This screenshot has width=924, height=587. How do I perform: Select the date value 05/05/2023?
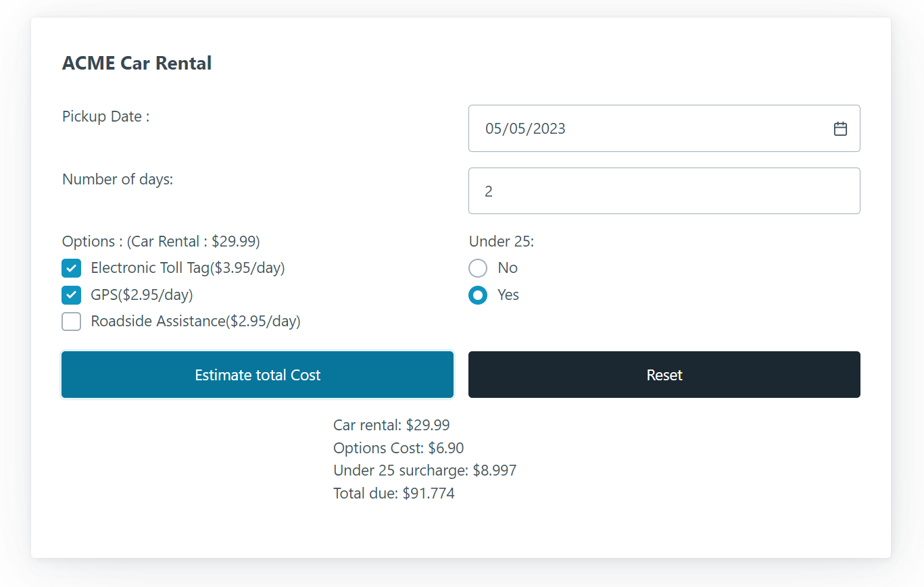(x=527, y=128)
